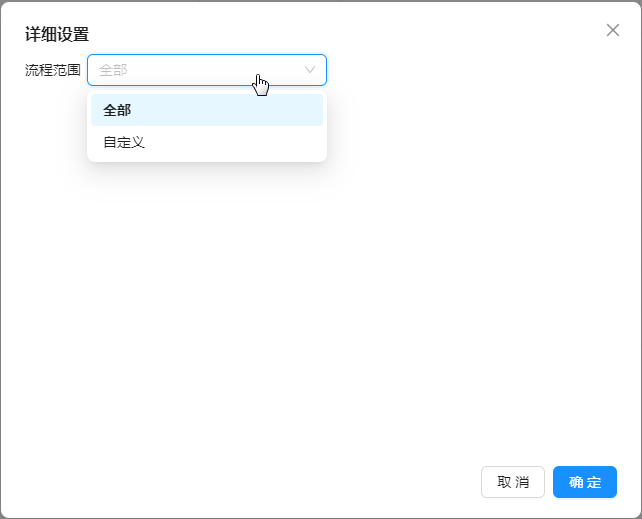Apply settings by clicking 确定
The image size is (642, 519).
click(584, 482)
